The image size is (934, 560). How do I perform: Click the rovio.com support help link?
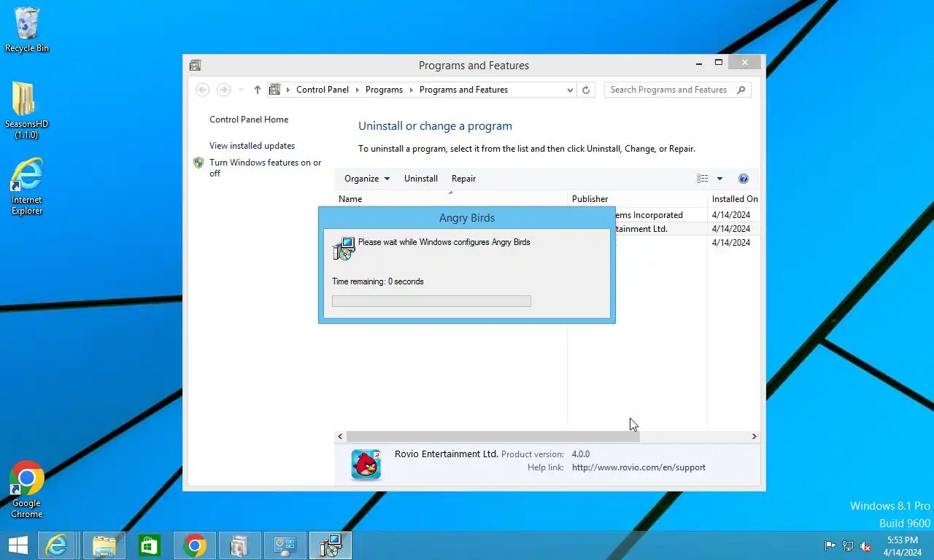coord(638,467)
